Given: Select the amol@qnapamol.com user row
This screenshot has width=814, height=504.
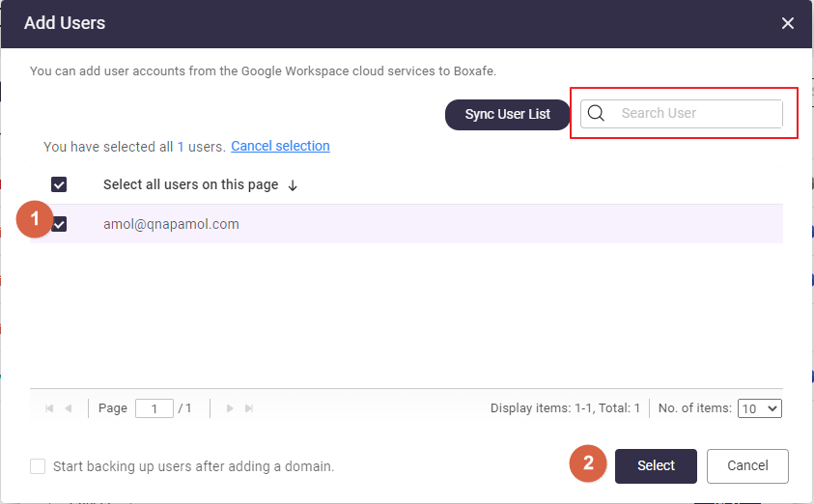Looking at the screenshot, I should (386, 224).
